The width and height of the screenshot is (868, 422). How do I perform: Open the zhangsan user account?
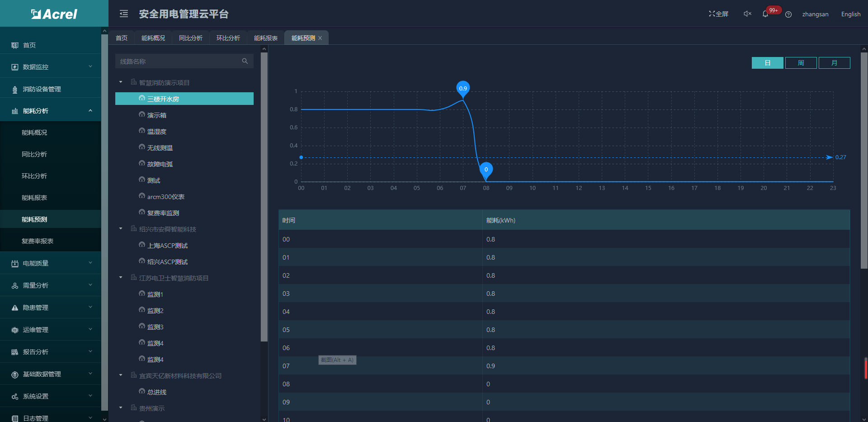tap(815, 14)
